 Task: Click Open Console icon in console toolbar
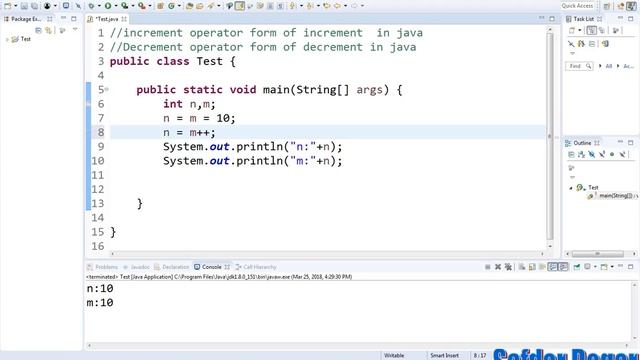604,267
